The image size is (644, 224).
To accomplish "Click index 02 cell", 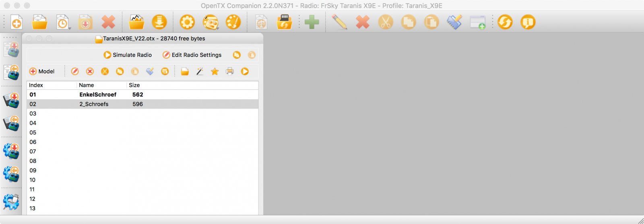I will click(x=33, y=104).
